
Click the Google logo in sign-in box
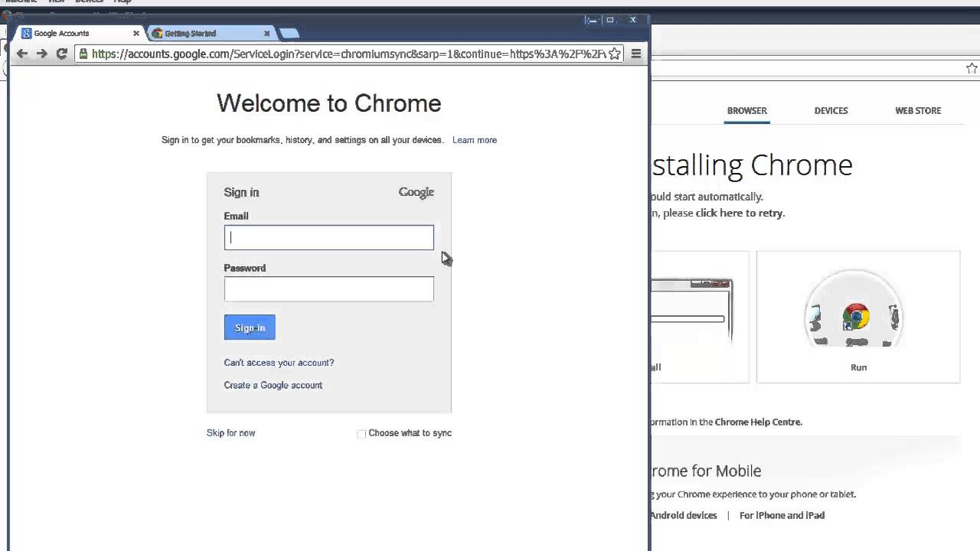(416, 193)
